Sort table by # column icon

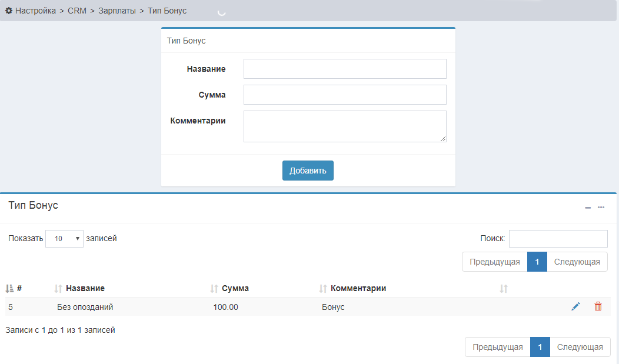tap(9, 289)
